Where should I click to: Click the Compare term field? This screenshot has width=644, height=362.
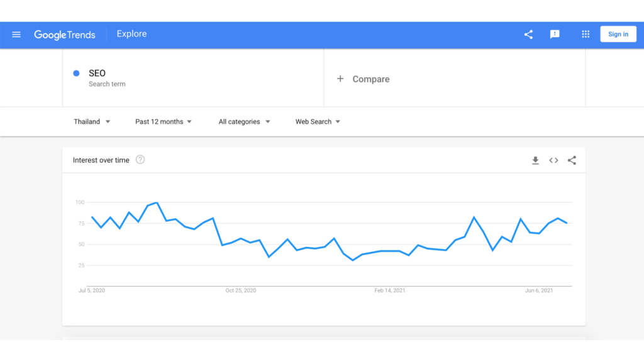pos(454,78)
